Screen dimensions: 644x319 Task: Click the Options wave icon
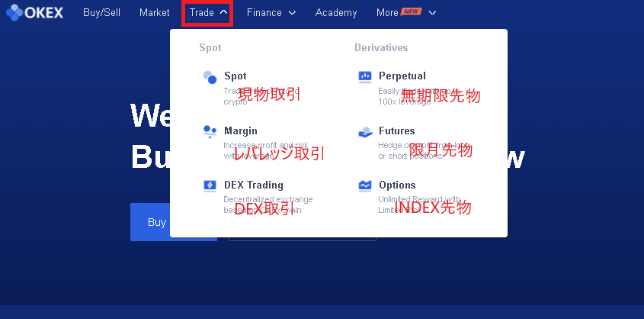[x=365, y=185]
